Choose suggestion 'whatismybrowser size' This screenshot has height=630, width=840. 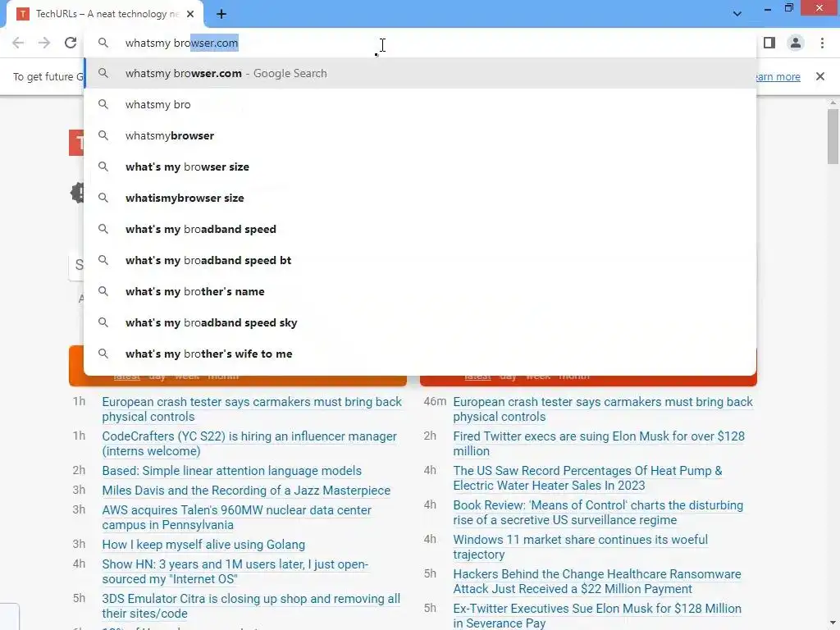(421, 198)
